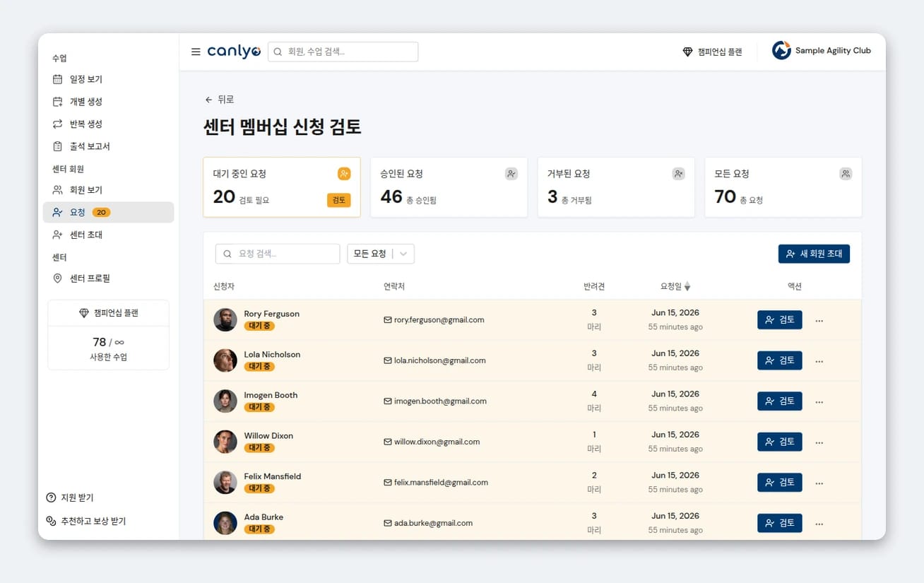Click the location pin icon for 센터 프로필
924x583 pixels.
click(58, 278)
